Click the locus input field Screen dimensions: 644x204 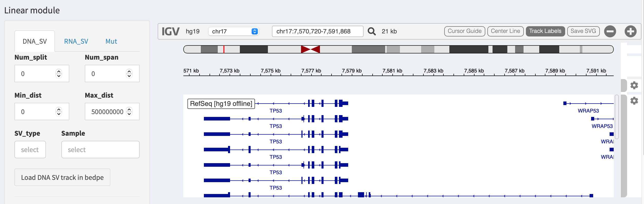(318, 31)
